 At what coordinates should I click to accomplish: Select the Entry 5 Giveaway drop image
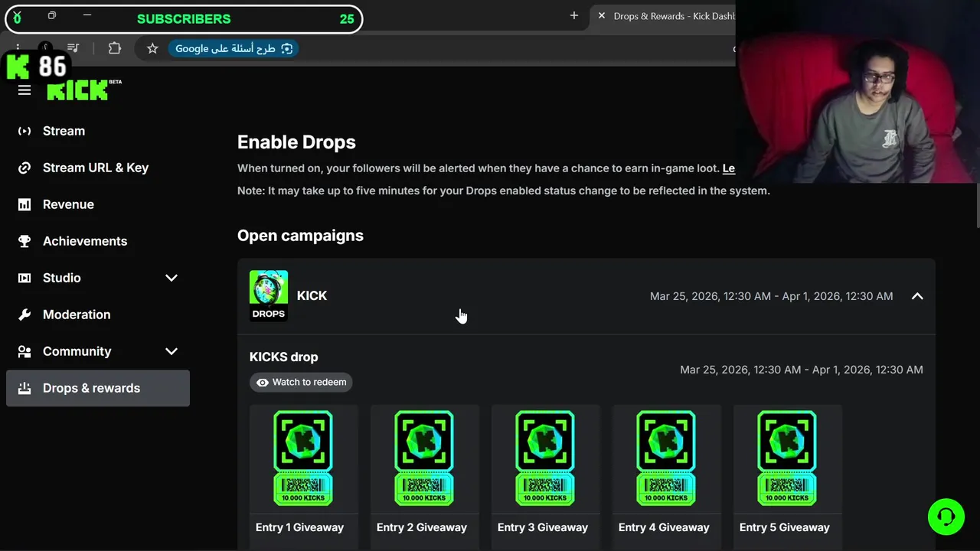(787, 458)
